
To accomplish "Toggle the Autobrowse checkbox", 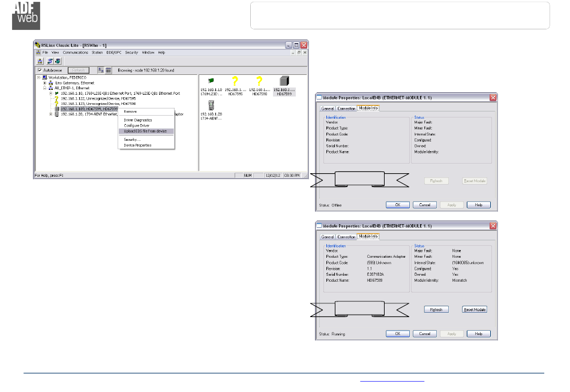I will 40,70.
